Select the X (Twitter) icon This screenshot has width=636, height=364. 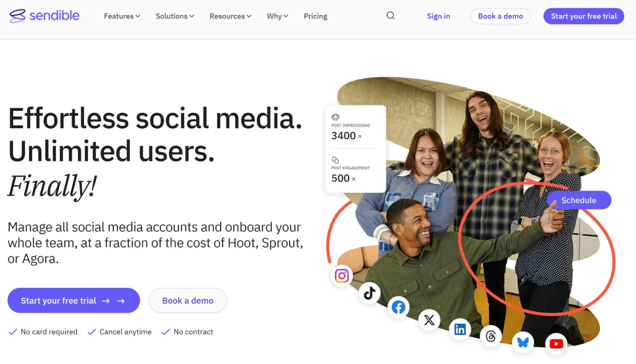click(x=429, y=320)
